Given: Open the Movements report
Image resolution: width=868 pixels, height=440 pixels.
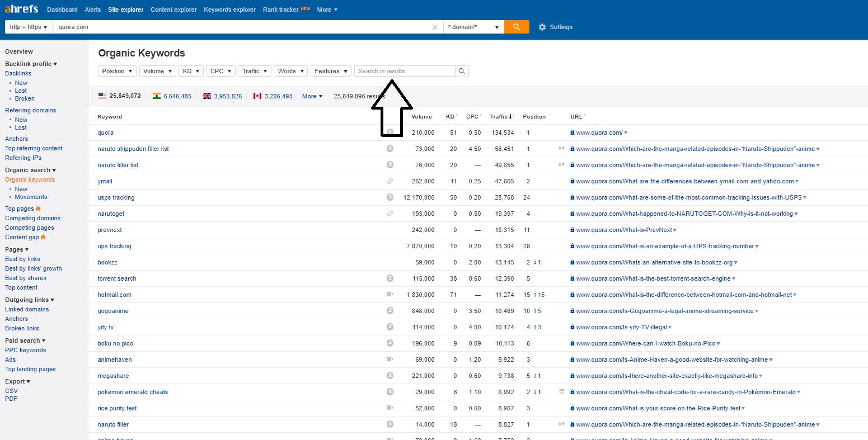Looking at the screenshot, I should pyautogui.click(x=31, y=197).
